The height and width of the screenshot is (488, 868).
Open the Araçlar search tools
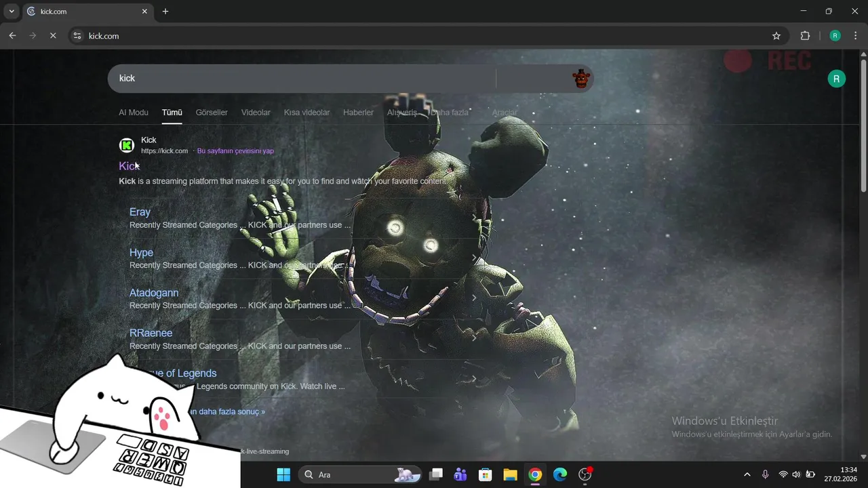pyautogui.click(x=505, y=113)
